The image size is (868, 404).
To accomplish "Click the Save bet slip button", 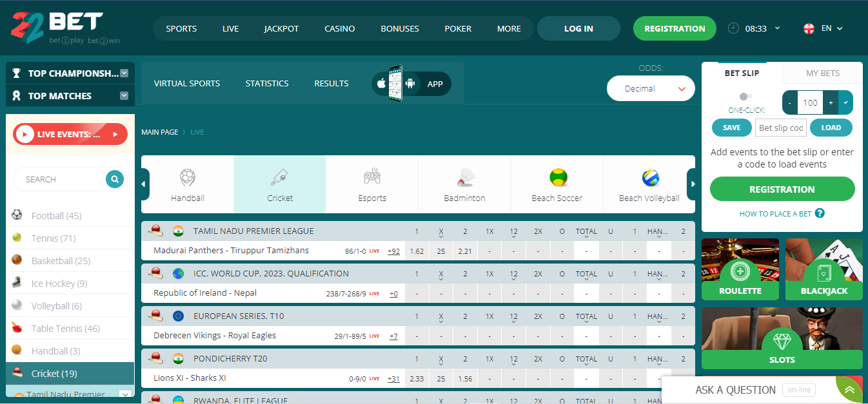I will tap(732, 128).
